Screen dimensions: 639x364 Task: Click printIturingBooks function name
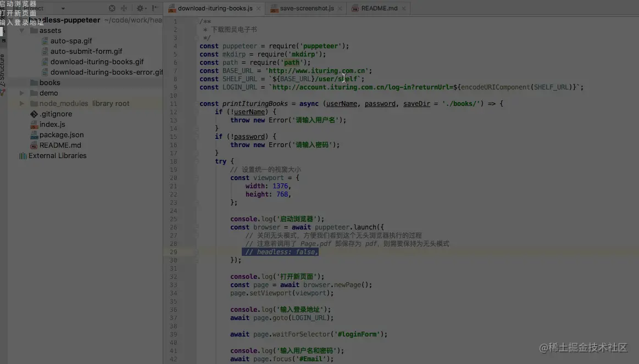[255, 104]
